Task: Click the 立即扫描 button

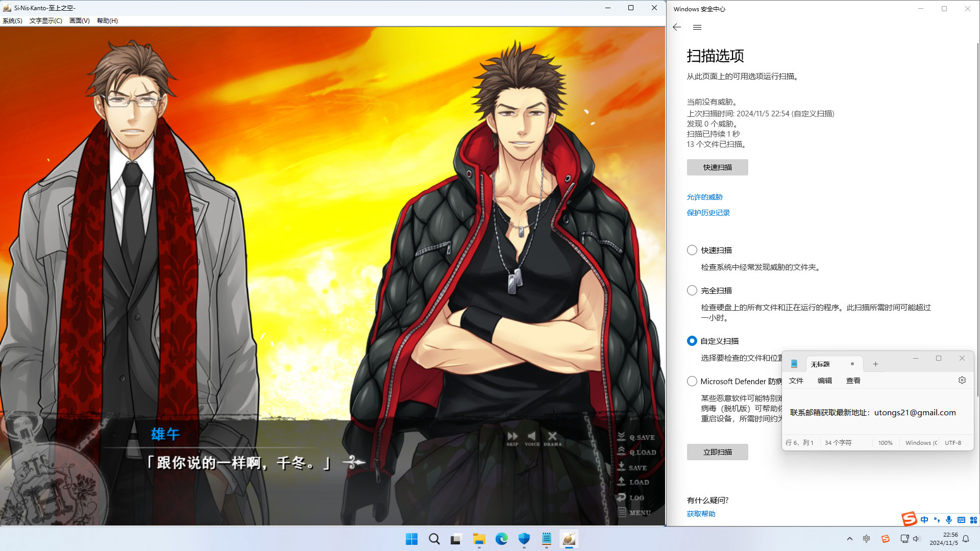Action: coord(717,452)
